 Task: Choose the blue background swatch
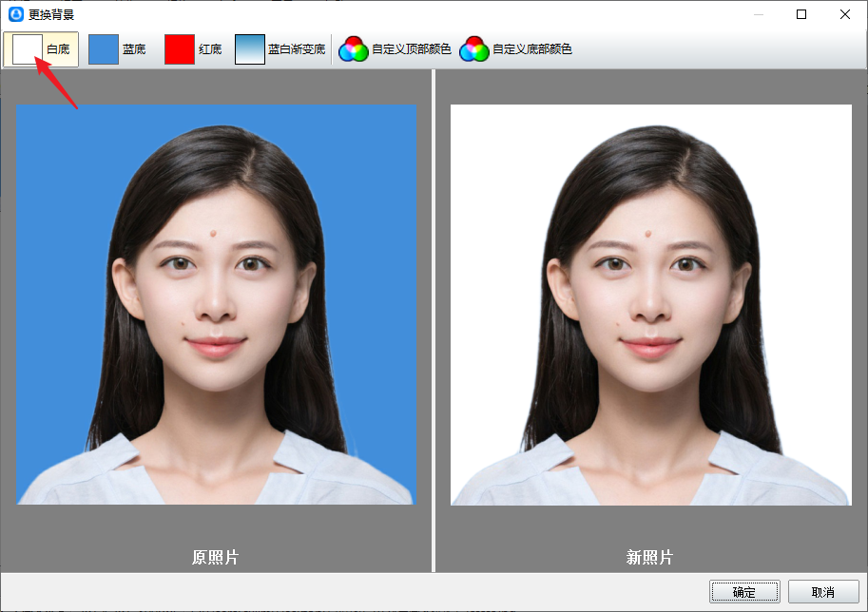(104, 49)
